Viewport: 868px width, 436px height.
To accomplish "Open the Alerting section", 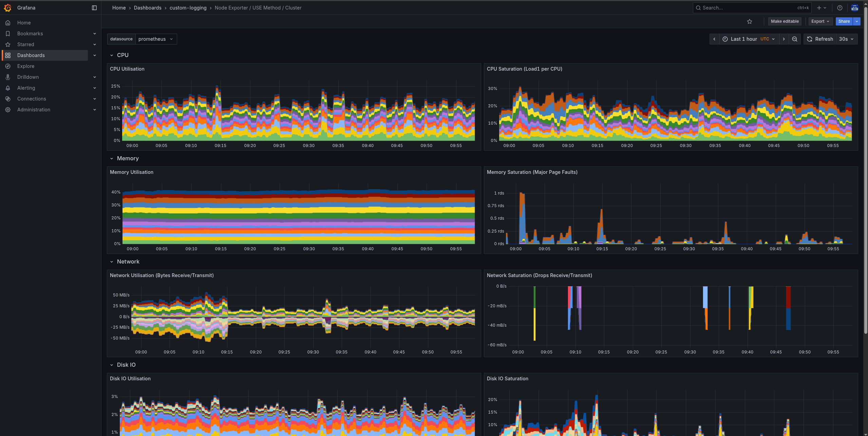I will pyautogui.click(x=26, y=88).
